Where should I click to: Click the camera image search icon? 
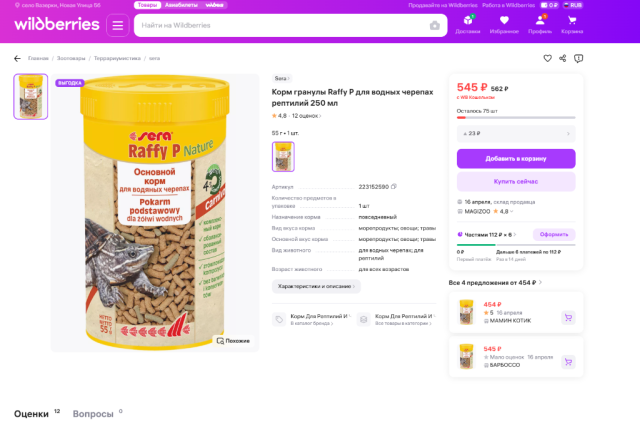[434, 25]
